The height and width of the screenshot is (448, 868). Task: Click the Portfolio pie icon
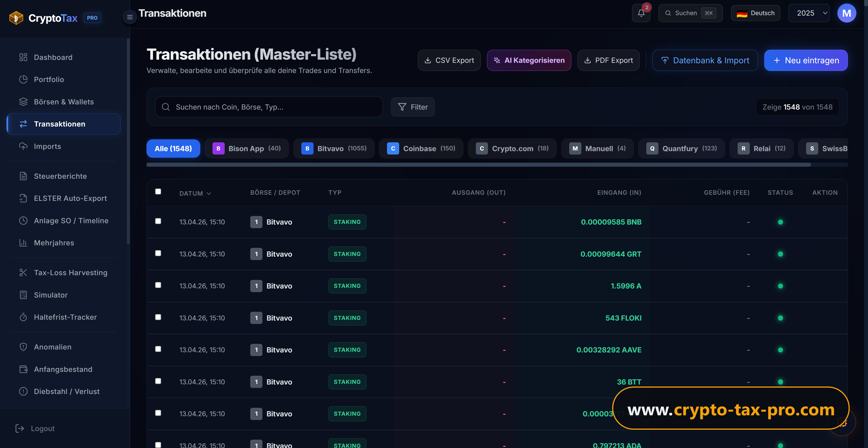click(23, 80)
